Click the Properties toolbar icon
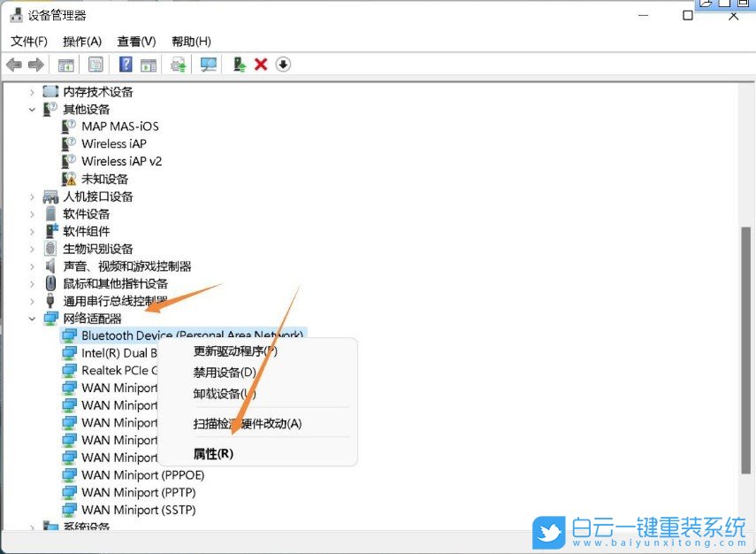The height and width of the screenshot is (554, 756). (95, 64)
